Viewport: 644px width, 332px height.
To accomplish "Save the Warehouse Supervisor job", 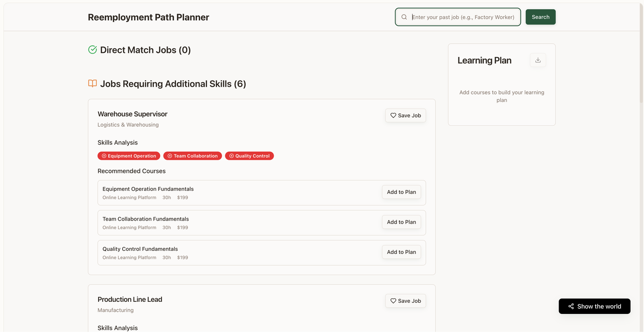I will [x=406, y=115].
